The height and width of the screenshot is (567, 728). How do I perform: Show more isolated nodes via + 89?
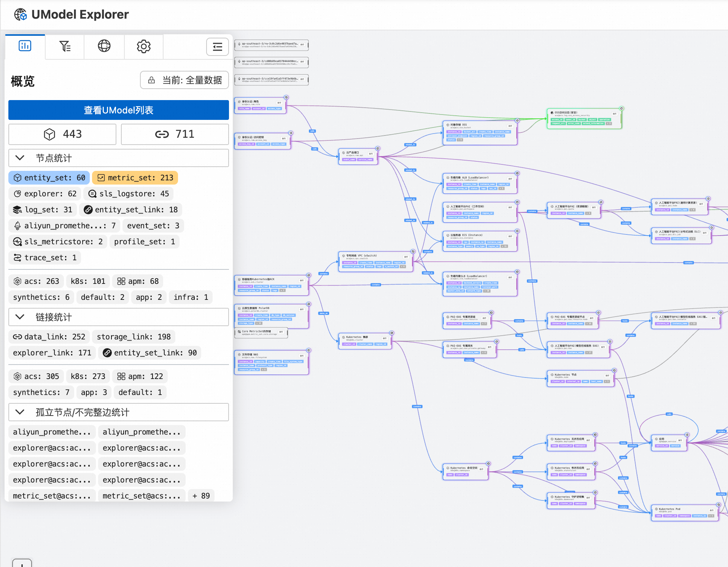tap(201, 496)
